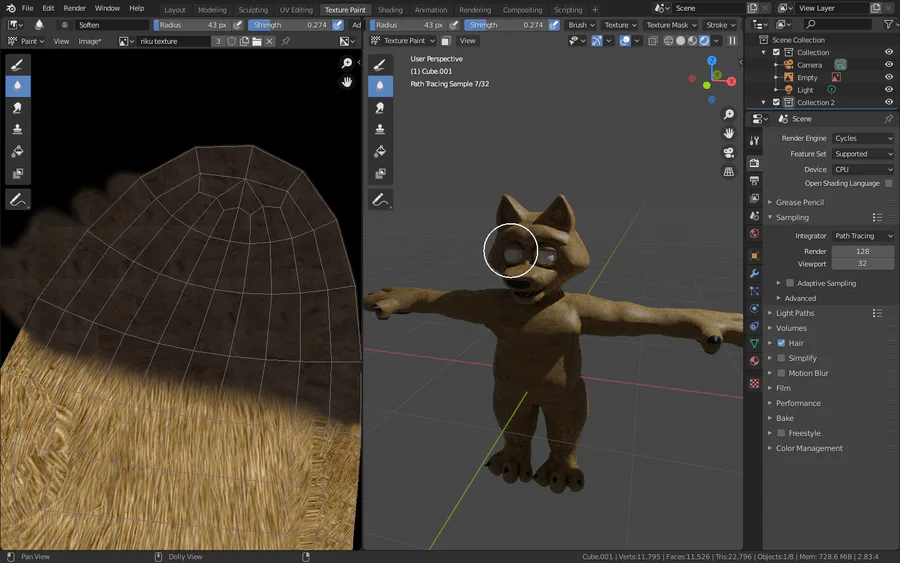Viewport: 900px width, 563px height.
Task: Open the Device dropdown
Action: (x=863, y=169)
